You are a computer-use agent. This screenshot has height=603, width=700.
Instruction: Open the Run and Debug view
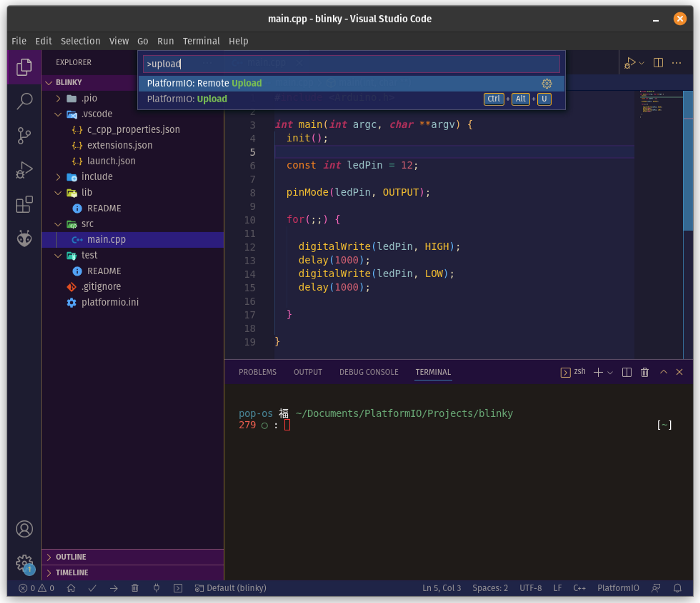24,169
